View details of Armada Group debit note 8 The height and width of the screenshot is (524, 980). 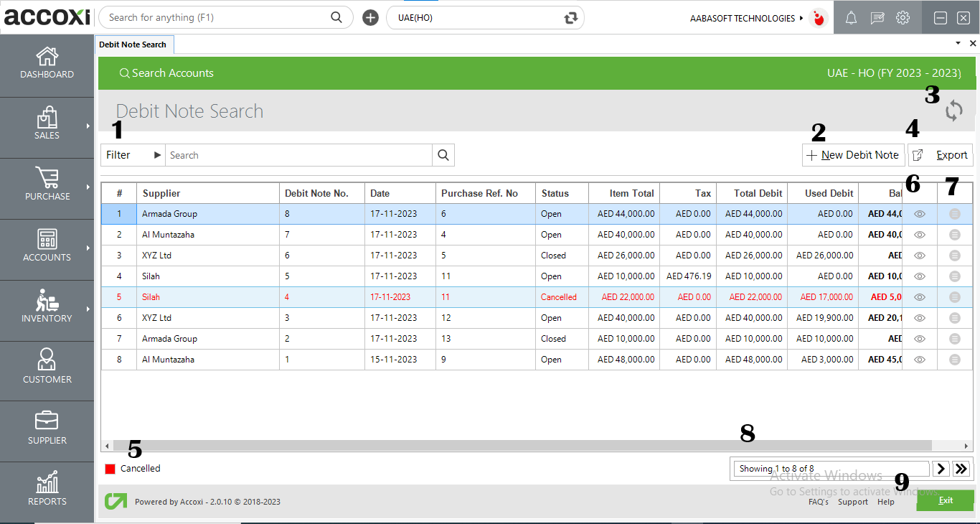(919, 213)
